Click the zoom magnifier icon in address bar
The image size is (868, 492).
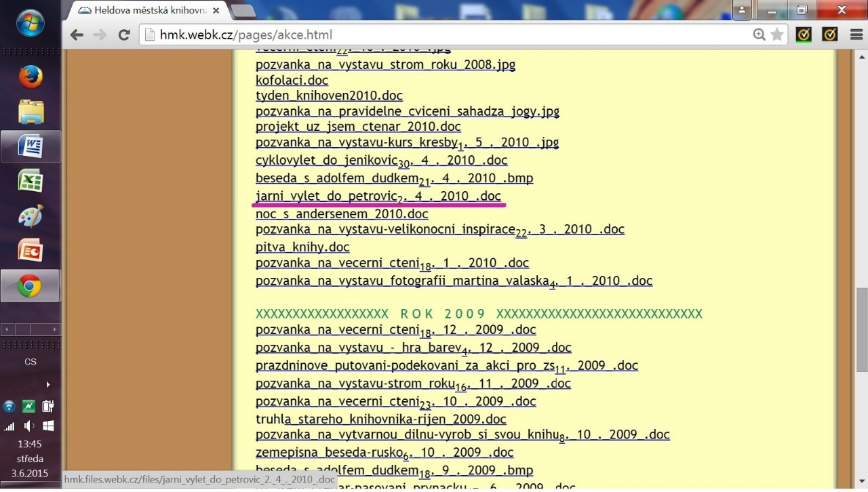point(759,35)
